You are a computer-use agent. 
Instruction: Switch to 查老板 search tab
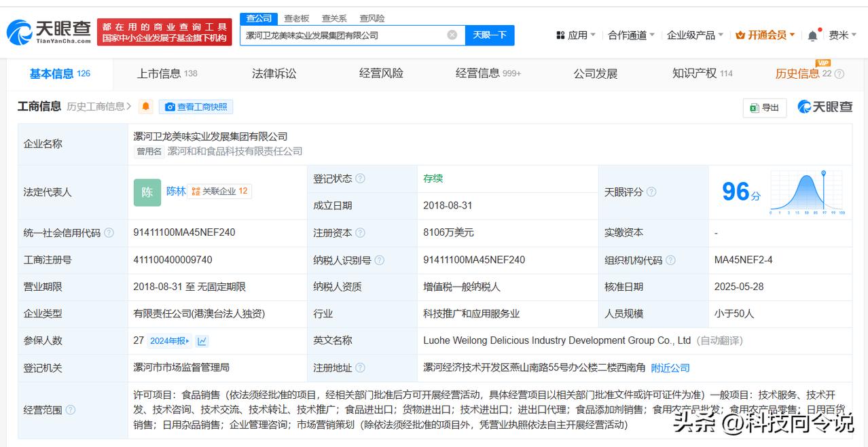pos(296,18)
